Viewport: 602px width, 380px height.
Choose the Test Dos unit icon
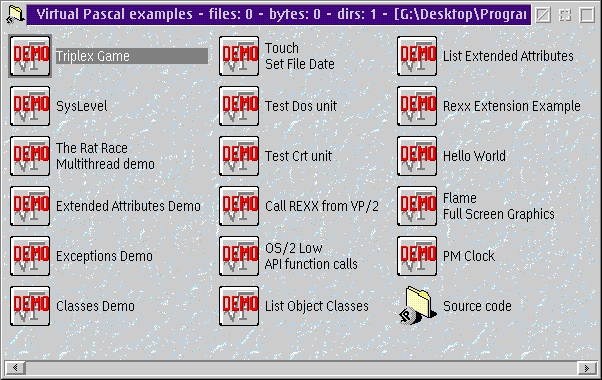click(x=239, y=106)
